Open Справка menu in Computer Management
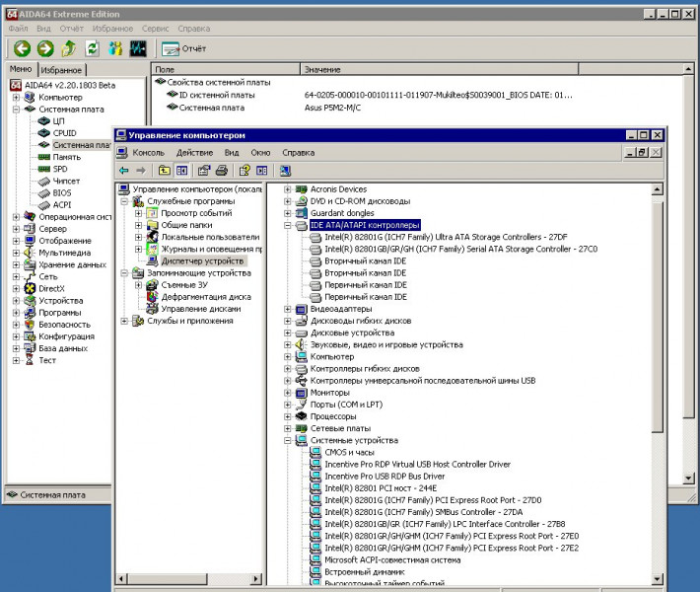Screen dimensions: 700x592 pyautogui.click(x=298, y=153)
